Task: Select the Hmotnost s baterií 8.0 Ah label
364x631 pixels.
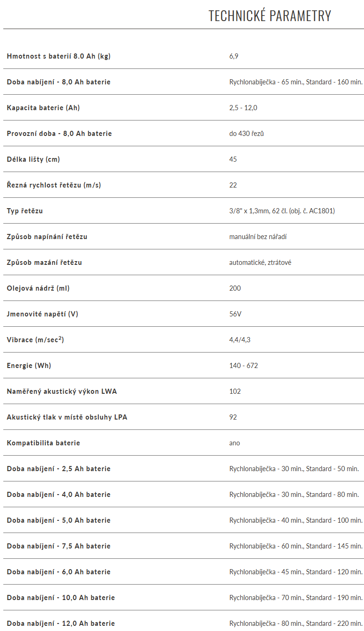Action: (59, 56)
